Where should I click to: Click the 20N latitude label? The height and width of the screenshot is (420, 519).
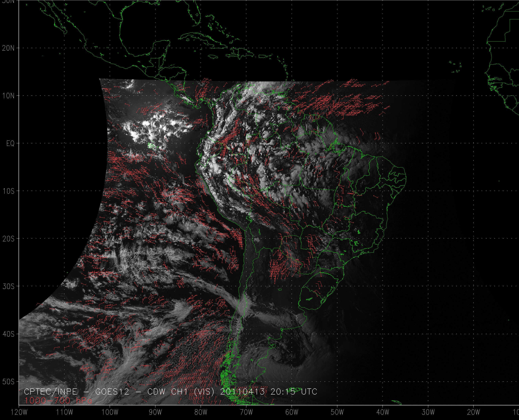pos(9,48)
